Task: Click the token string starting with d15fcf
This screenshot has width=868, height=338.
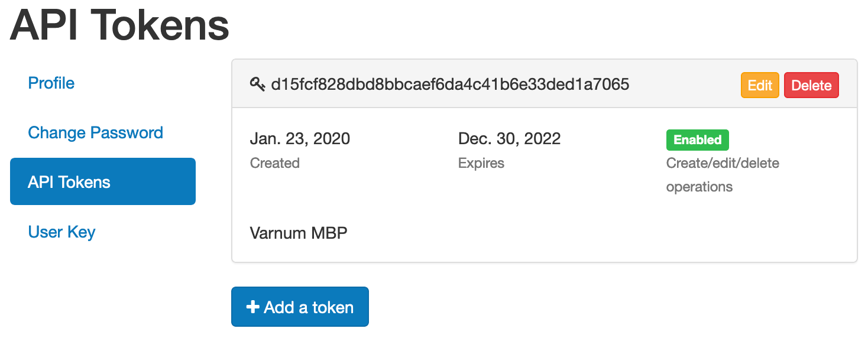Action: click(x=450, y=84)
